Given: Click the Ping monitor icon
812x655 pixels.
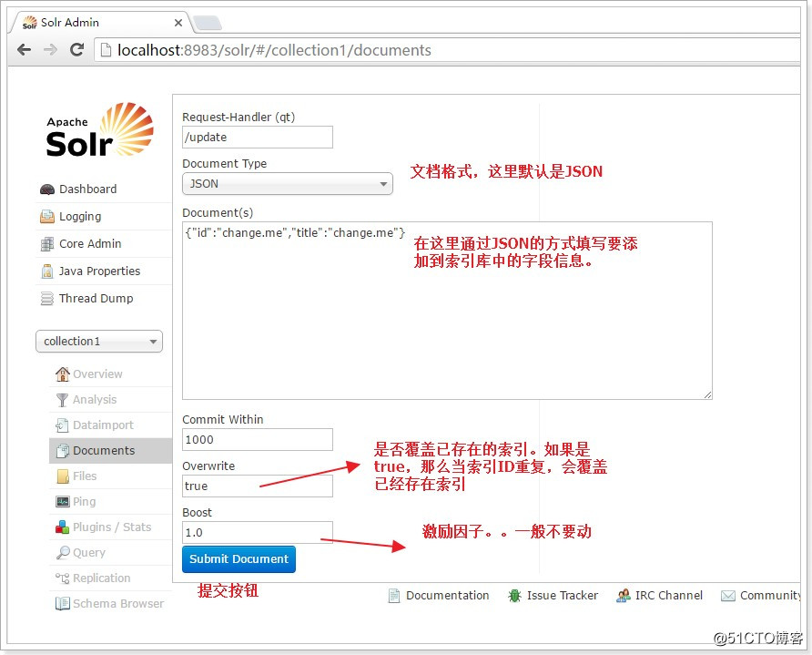Looking at the screenshot, I should [x=63, y=501].
